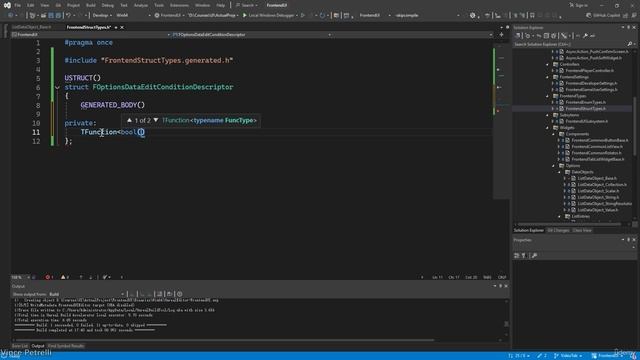Click Properties panel property pages wrench

[x=534, y=256]
